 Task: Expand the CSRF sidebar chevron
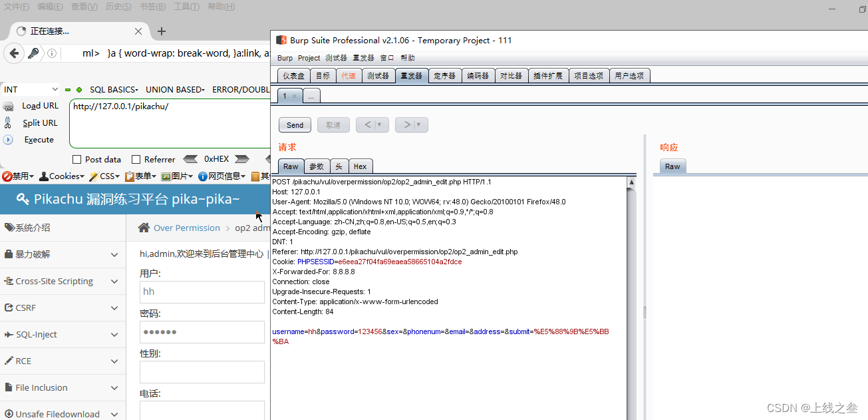(114, 308)
